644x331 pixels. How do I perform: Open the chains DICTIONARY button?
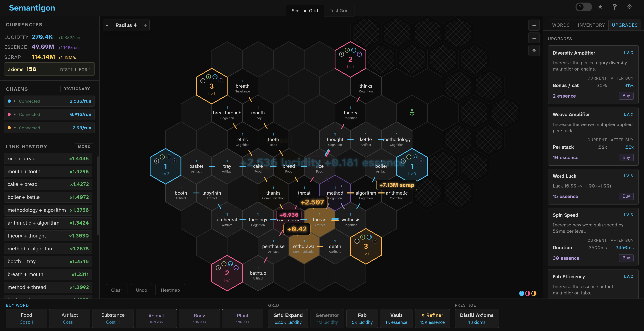(76, 89)
